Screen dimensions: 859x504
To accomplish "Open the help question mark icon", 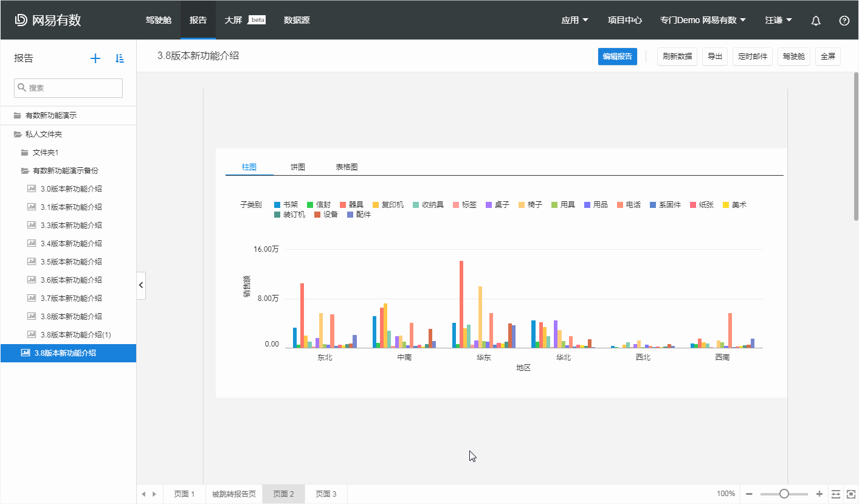I will point(844,20).
